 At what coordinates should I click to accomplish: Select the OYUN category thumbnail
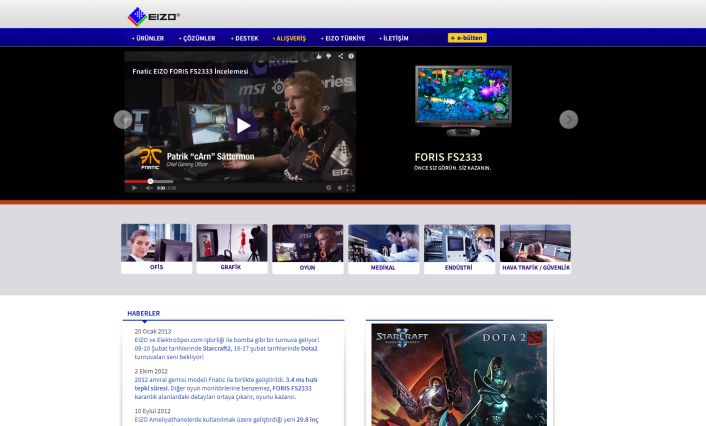[x=307, y=248]
